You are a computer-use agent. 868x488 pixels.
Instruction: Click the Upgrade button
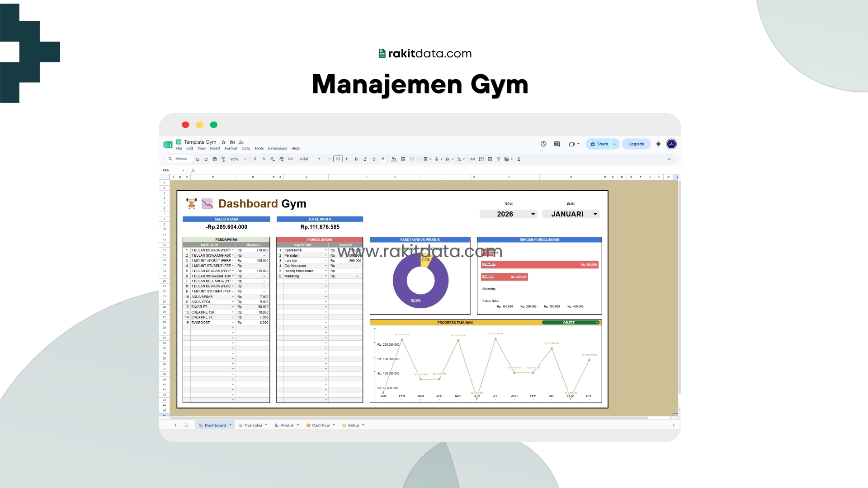pos(636,144)
